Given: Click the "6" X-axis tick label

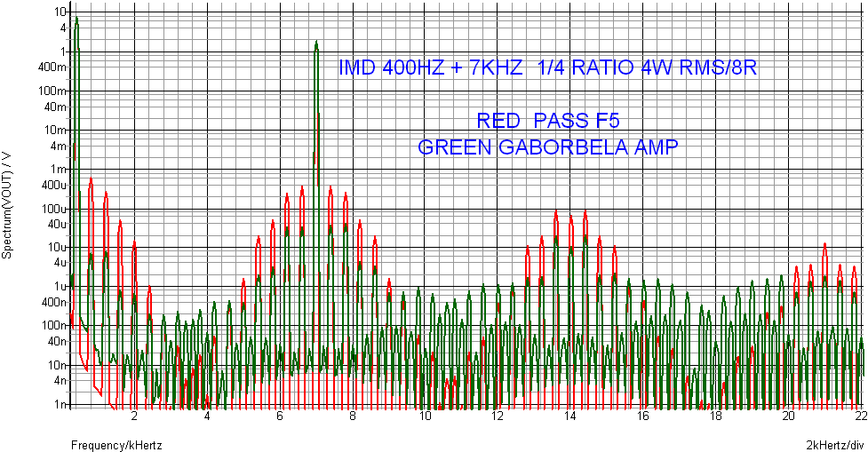Looking at the screenshot, I should pos(280,416).
